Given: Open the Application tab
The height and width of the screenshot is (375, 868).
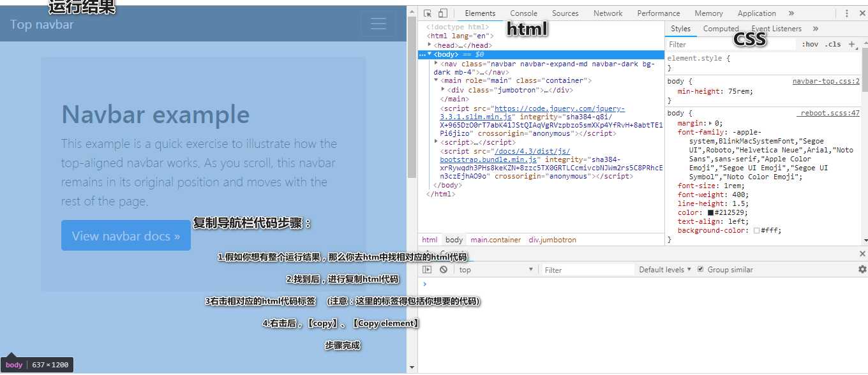Looking at the screenshot, I should click(x=757, y=13).
